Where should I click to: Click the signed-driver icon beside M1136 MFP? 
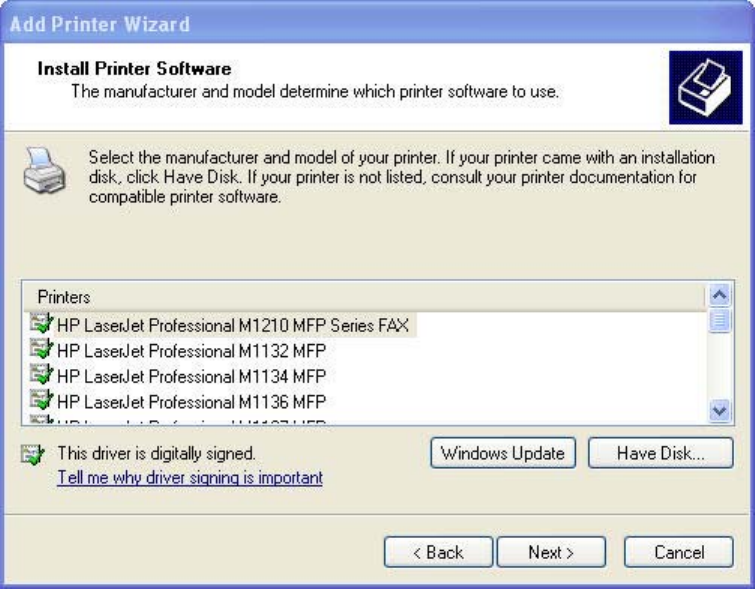tap(41, 400)
